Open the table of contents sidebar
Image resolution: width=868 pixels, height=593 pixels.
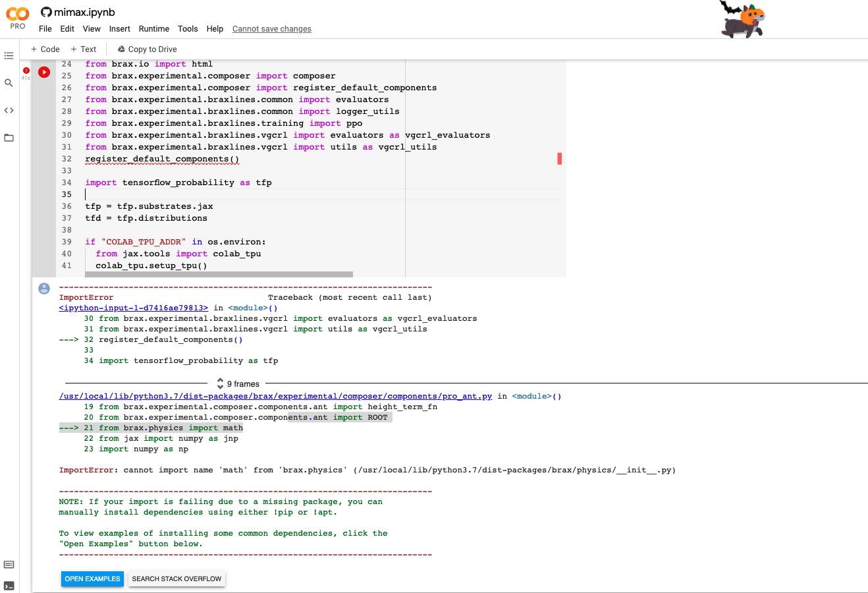[9, 55]
